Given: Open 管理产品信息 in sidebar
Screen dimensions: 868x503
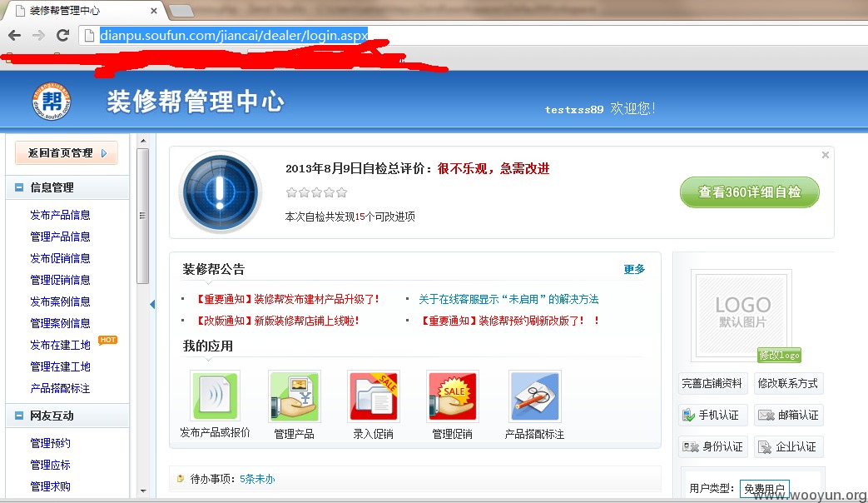Looking at the screenshot, I should pos(60,237).
